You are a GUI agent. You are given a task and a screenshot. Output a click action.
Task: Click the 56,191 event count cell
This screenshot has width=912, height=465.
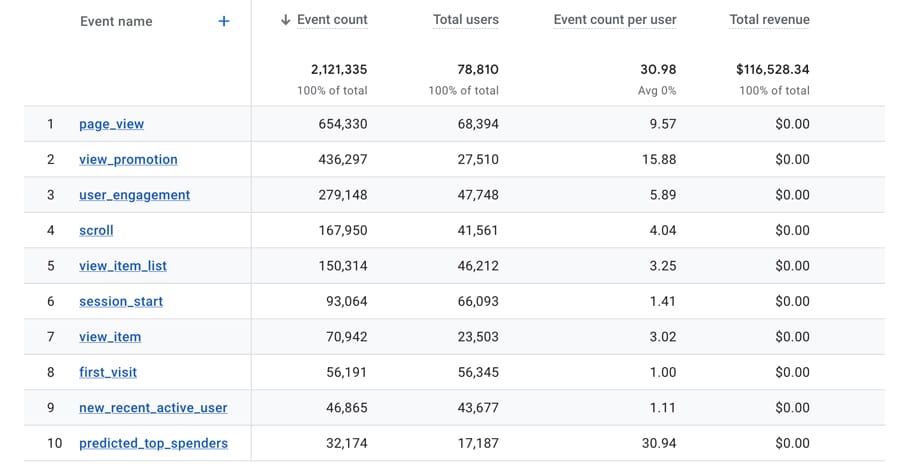347,372
